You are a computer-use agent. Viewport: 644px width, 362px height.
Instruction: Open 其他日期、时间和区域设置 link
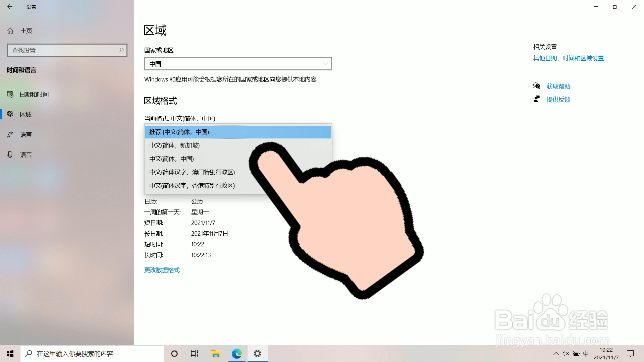tap(569, 58)
